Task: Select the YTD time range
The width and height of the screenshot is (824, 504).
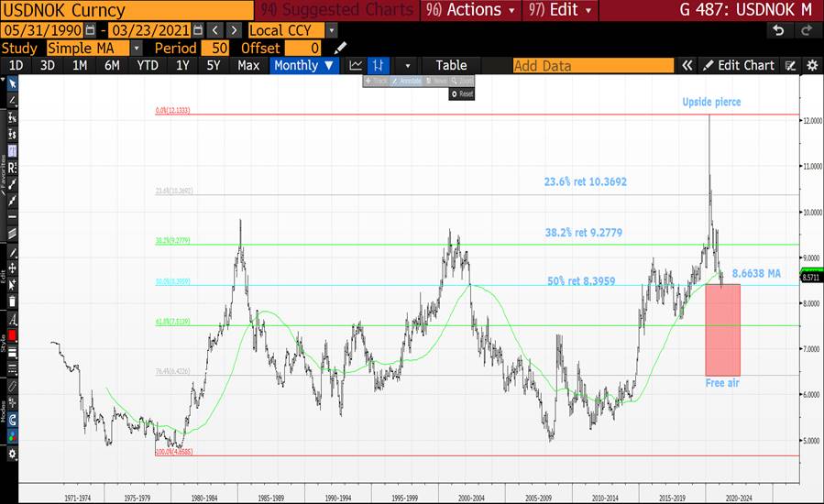Action: click(148, 66)
